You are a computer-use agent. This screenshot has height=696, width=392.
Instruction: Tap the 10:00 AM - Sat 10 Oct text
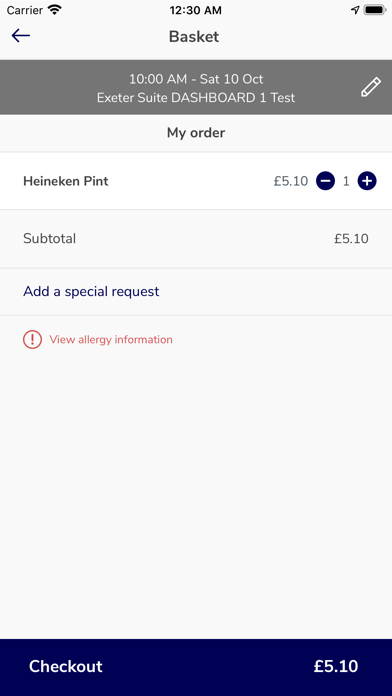[x=196, y=79]
